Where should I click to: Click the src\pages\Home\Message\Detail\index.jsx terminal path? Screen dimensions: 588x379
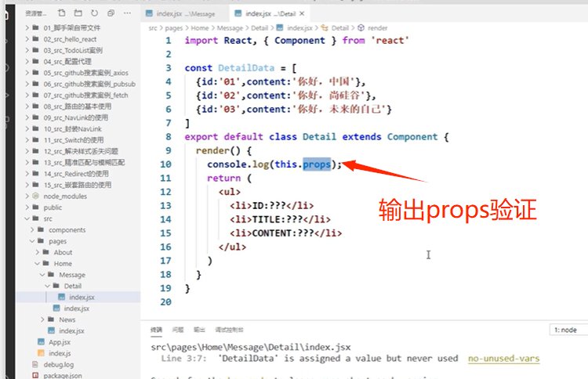251,347
